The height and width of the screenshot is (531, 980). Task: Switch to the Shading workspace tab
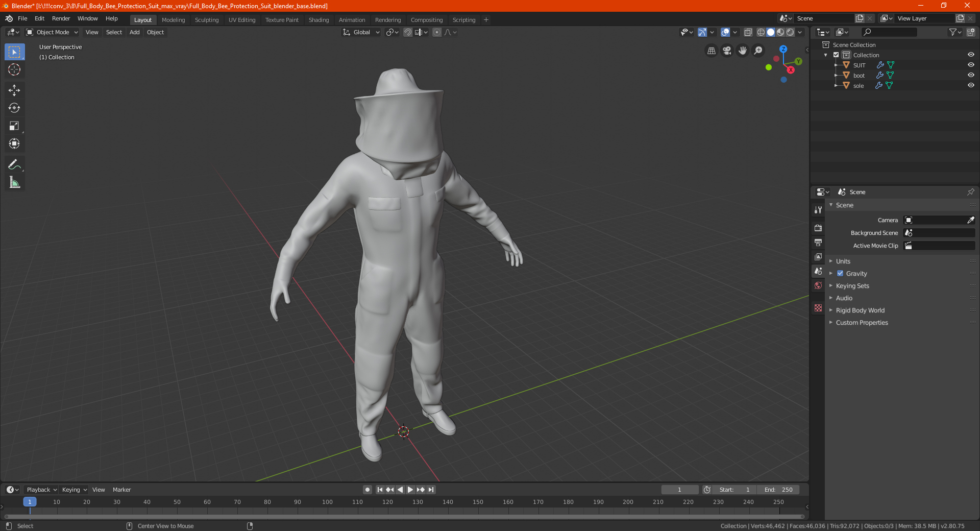tap(318, 20)
